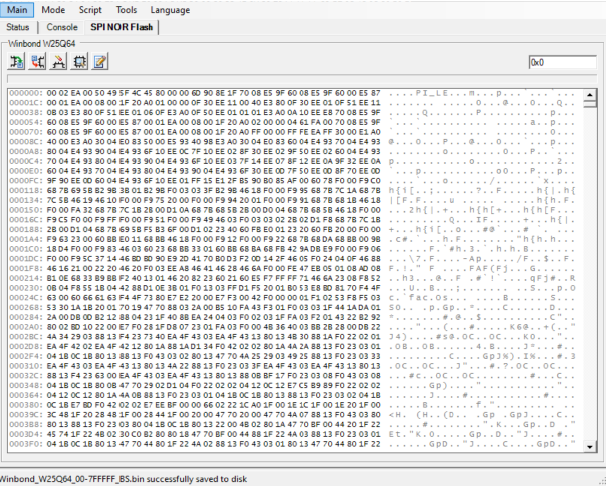The image size is (606, 486).
Task: Click the hex view scroll up arrow
Action: pyautogui.click(x=590, y=95)
